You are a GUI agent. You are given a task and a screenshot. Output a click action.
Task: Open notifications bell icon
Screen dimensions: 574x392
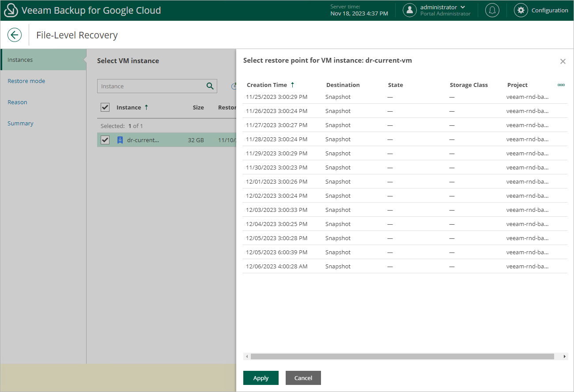point(492,10)
